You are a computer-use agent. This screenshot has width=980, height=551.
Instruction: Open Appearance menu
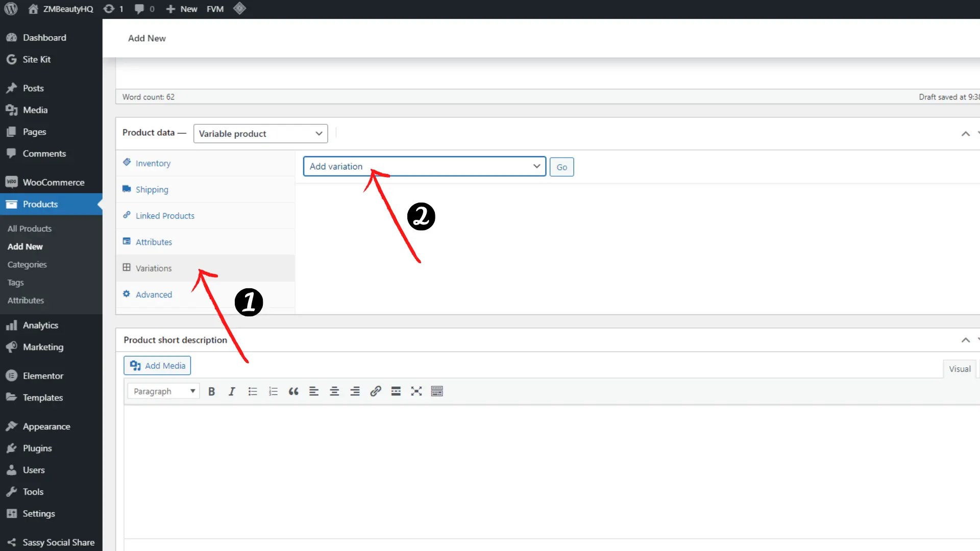tap(51, 426)
